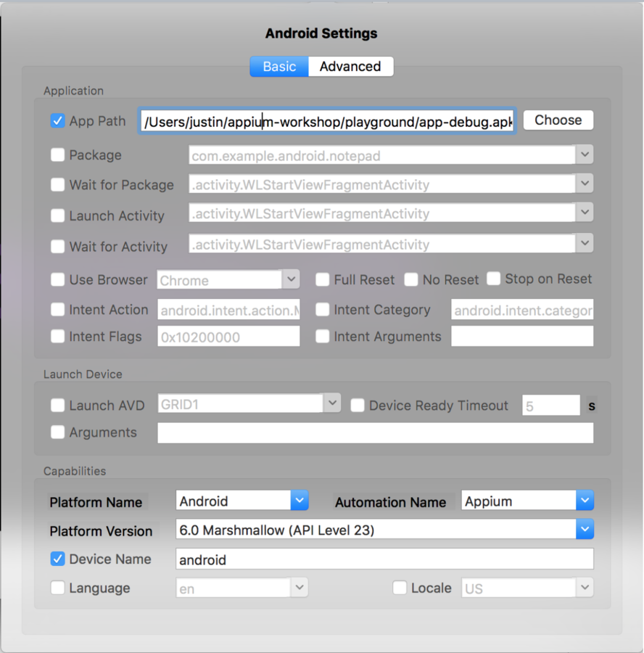Click the empty Intent Arguments field

click(522, 336)
